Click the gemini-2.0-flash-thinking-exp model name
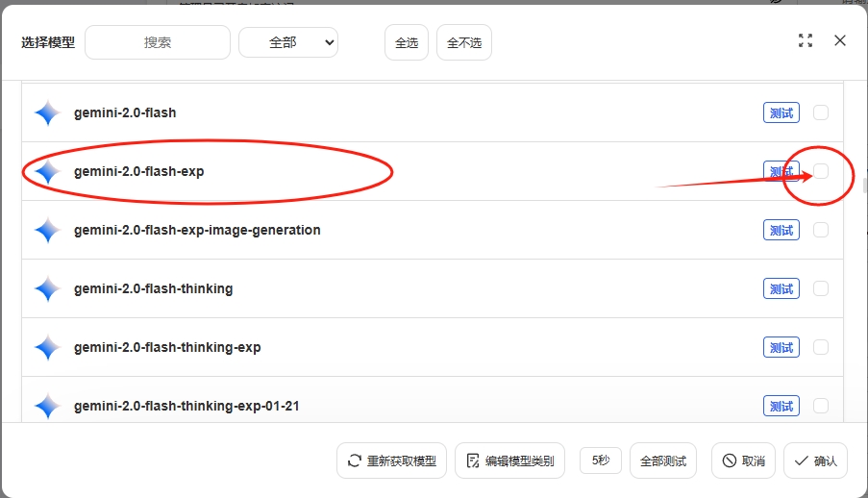 pyautogui.click(x=167, y=348)
